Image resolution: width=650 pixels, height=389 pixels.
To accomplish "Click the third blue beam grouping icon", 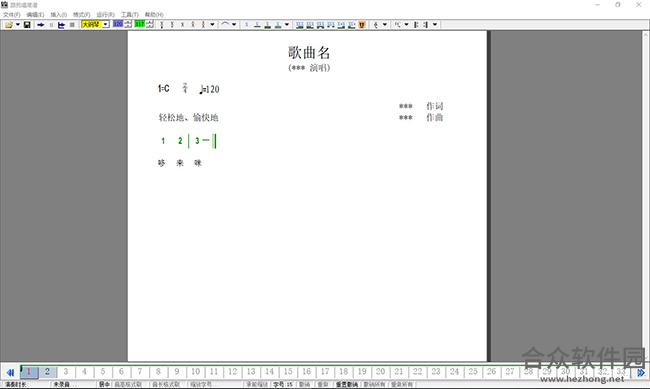I will (x=320, y=25).
